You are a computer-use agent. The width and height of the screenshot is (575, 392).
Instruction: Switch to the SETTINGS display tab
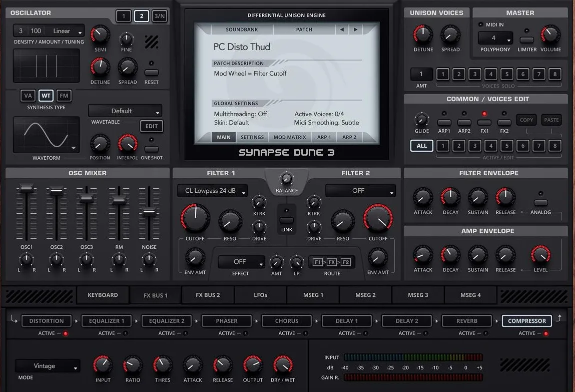pos(252,137)
